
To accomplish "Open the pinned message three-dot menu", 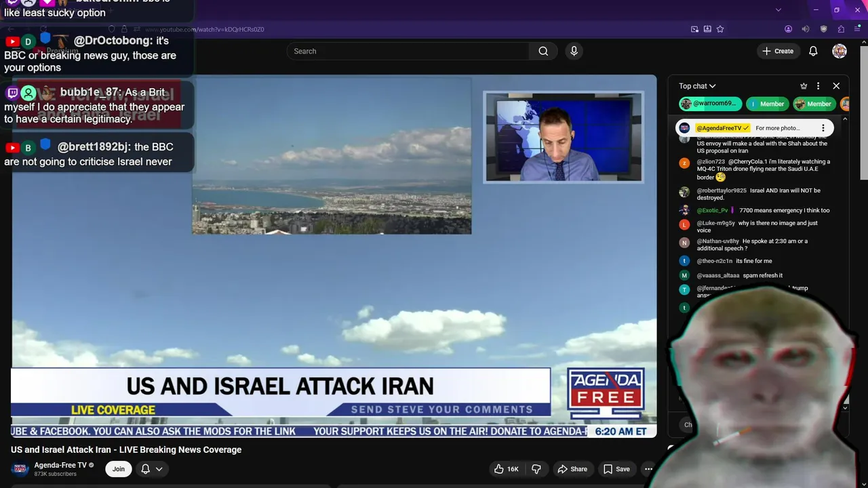I will (x=823, y=128).
